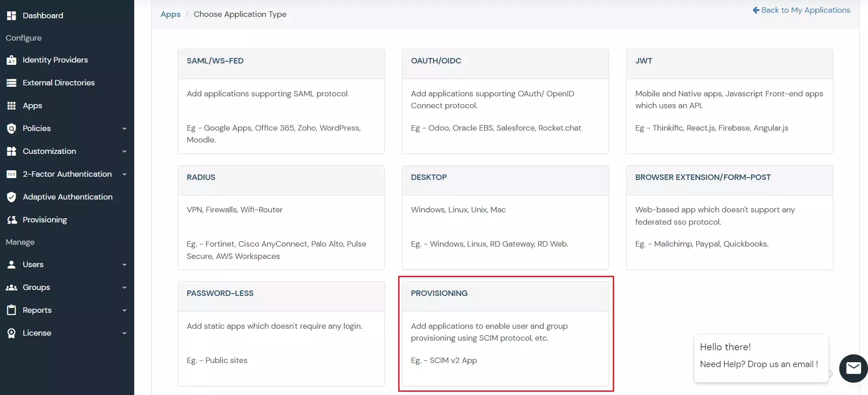This screenshot has height=395, width=868.
Task: Click 'Eg. – Mailchimp, Paypal, Quickbooks.' text
Action: click(702, 244)
